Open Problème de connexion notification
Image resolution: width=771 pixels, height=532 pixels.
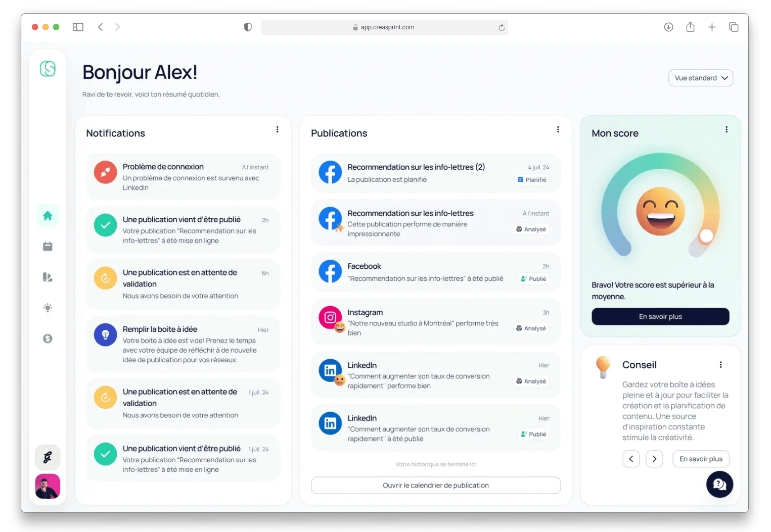click(183, 176)
